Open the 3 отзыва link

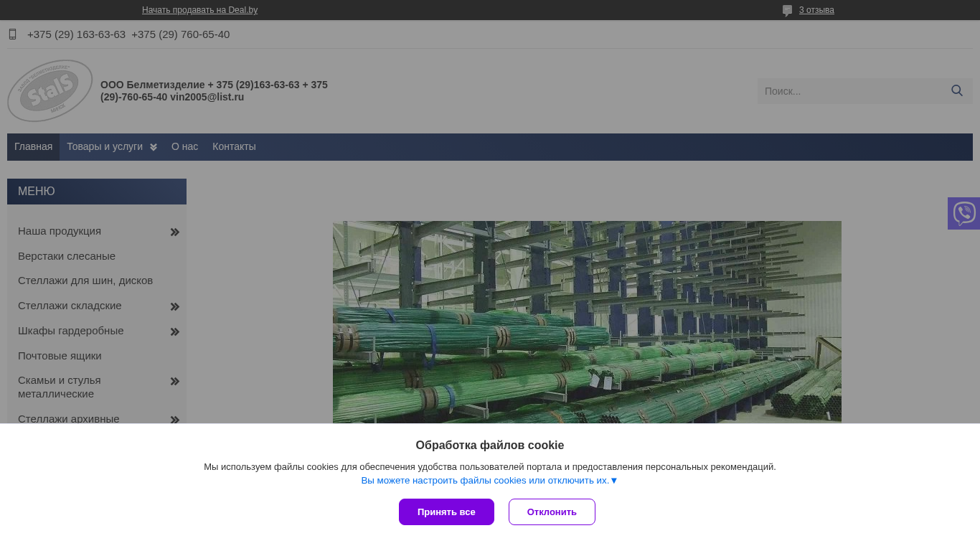(x=816, y=10)
